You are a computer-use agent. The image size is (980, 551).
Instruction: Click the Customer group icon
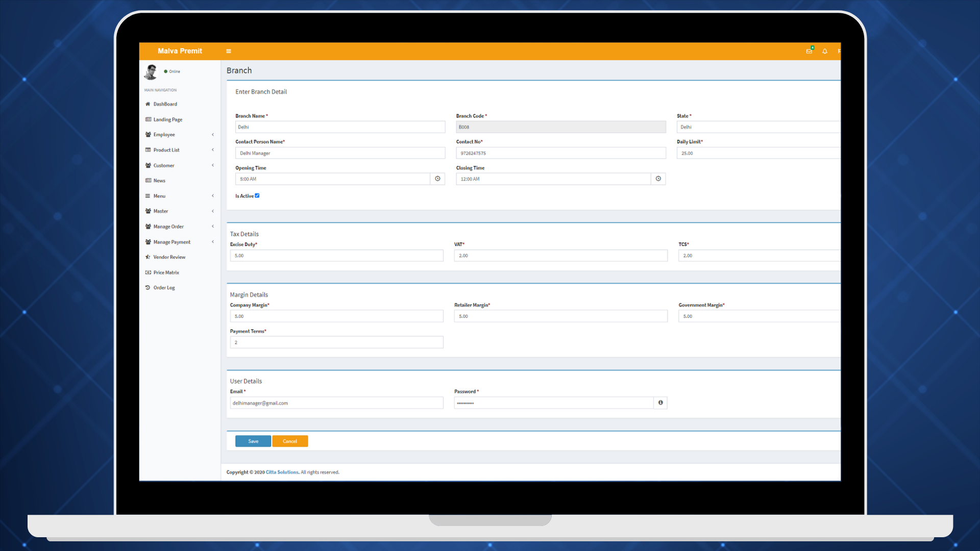point(148,165)
